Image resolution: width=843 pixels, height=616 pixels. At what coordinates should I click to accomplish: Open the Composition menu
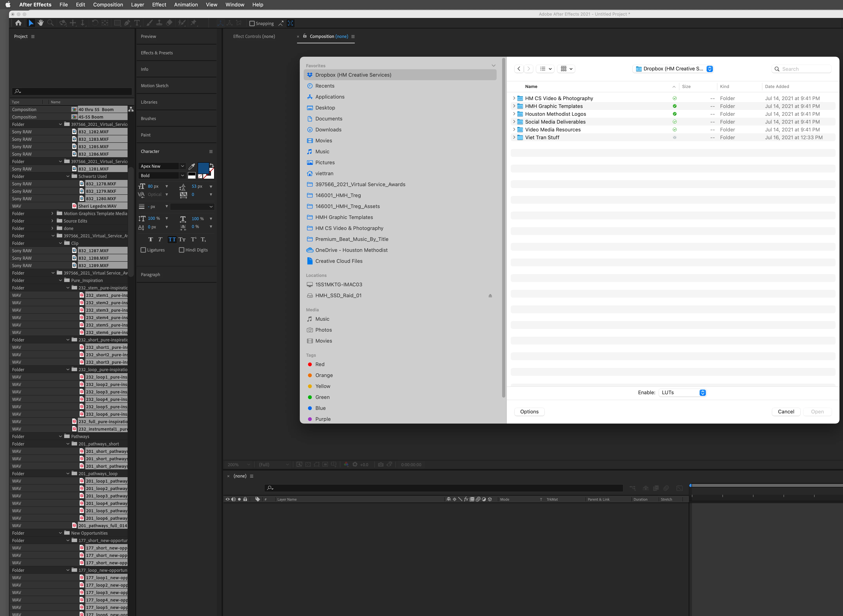click(108, 4)
